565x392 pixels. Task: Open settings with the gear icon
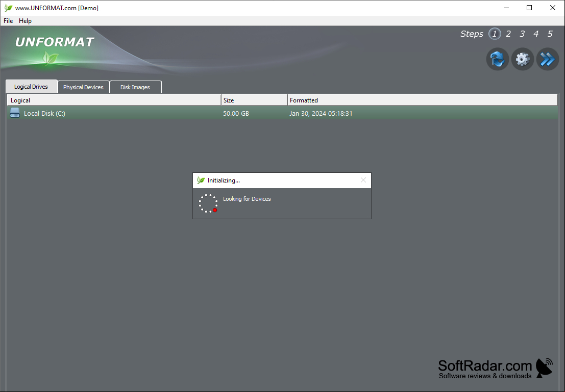[x=523, y=59]
